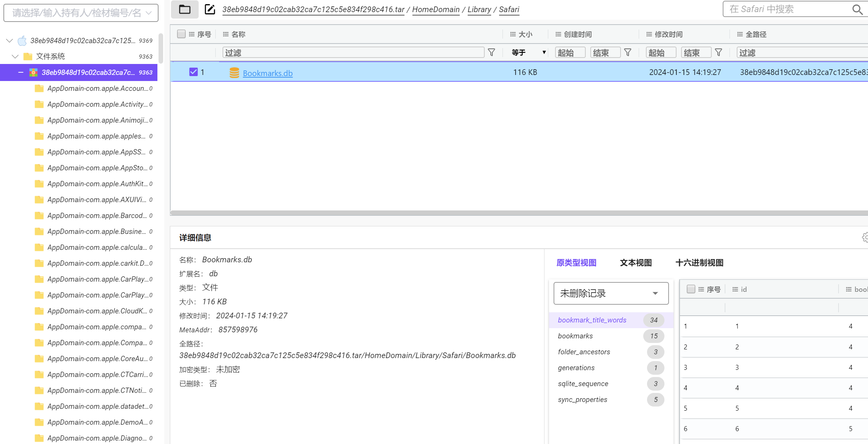The image size is (868, 444).
Task: Click the edit path pencil icon
Action: pos(210,9)
